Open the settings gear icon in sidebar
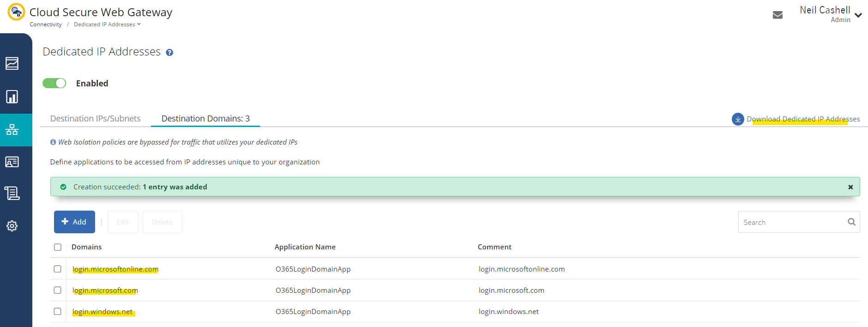This screenshot has width=868, height=327. coord(12,226)
